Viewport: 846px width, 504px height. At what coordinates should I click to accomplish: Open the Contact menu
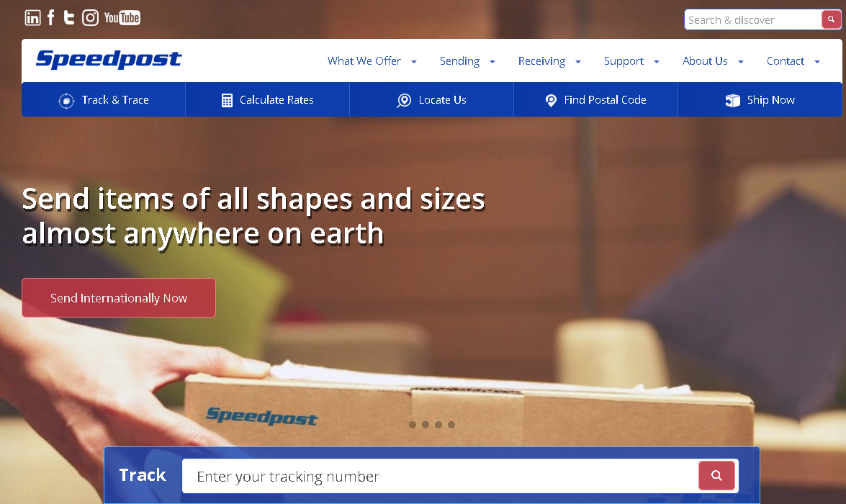click(x=793, y=61)
